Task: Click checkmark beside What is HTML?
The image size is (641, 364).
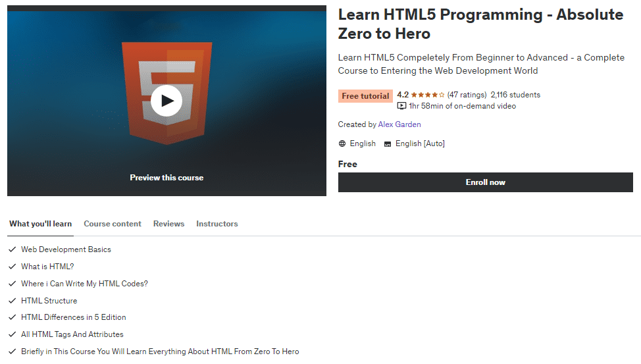Action: tap(13, 267)
